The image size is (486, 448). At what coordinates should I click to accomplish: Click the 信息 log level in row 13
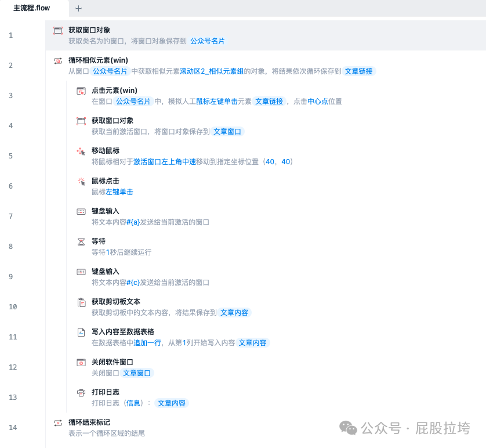[133, 403]
